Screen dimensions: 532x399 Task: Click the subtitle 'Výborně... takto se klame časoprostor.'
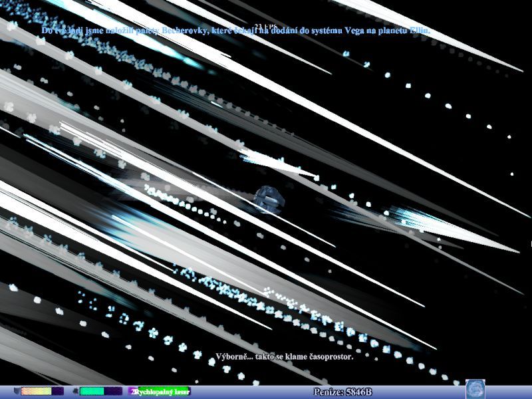285,356
